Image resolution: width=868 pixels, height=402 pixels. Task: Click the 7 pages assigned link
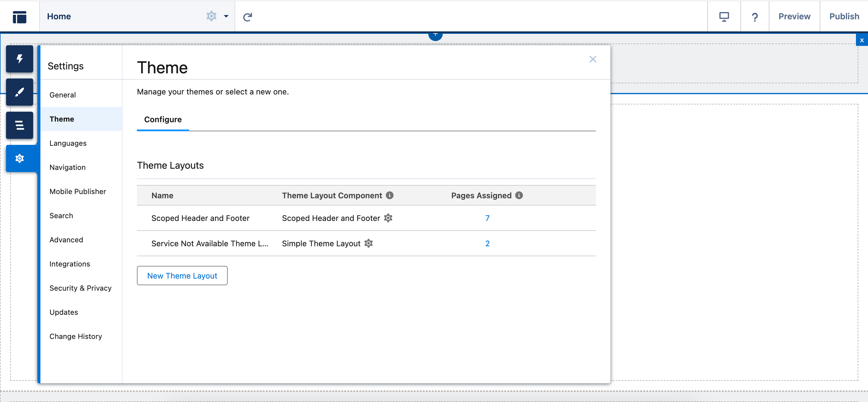486,218
